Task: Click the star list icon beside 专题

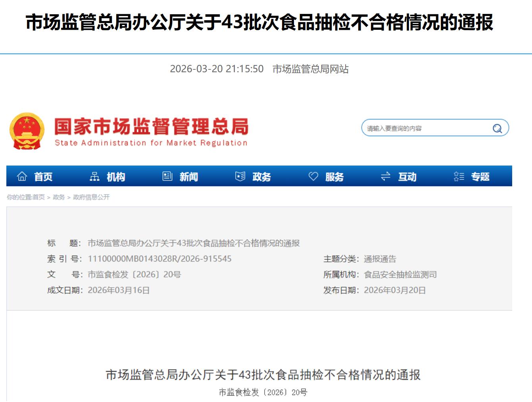Action: (459, 177)
